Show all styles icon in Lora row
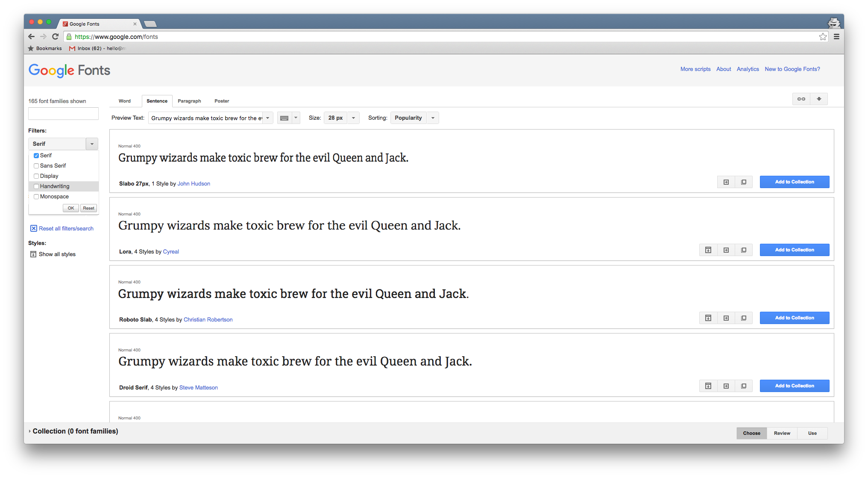This screenshot has height=478, width=868. pos(708,250)
